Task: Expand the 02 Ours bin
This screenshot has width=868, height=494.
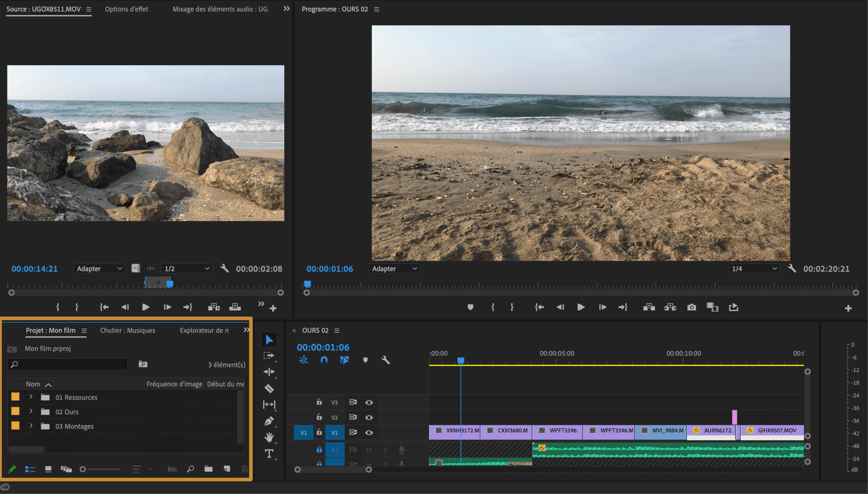Action: (x=31, y=411)
